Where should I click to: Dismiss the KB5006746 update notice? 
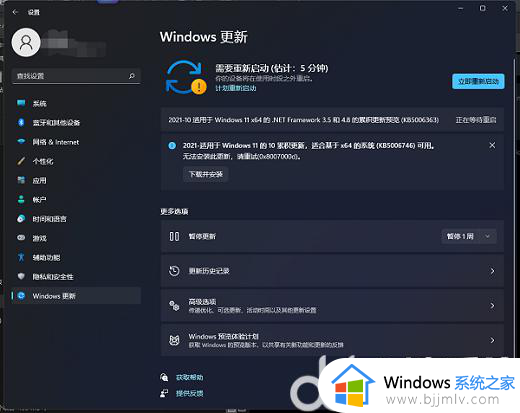pos(492,145)
